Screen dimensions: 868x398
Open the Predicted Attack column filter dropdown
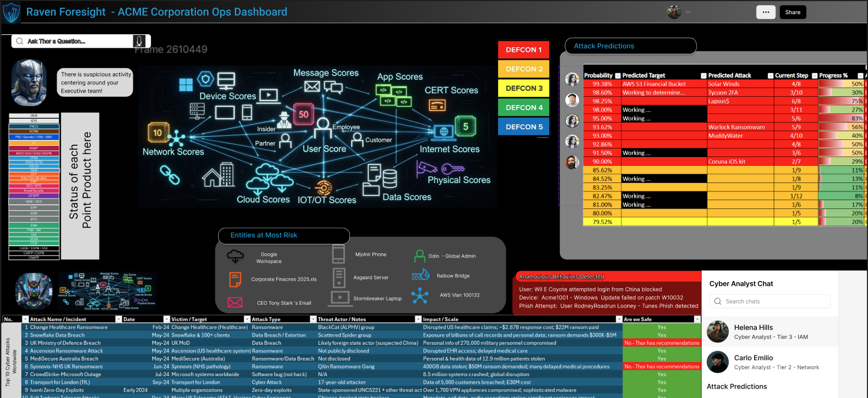(x=770, y=75)
